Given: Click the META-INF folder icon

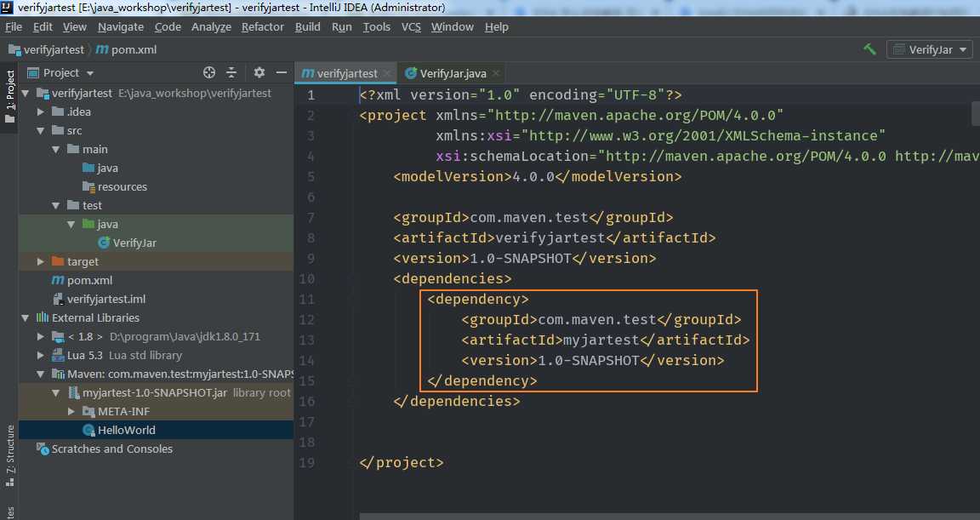Looking at the screenshot, I should tap(88, 411).
